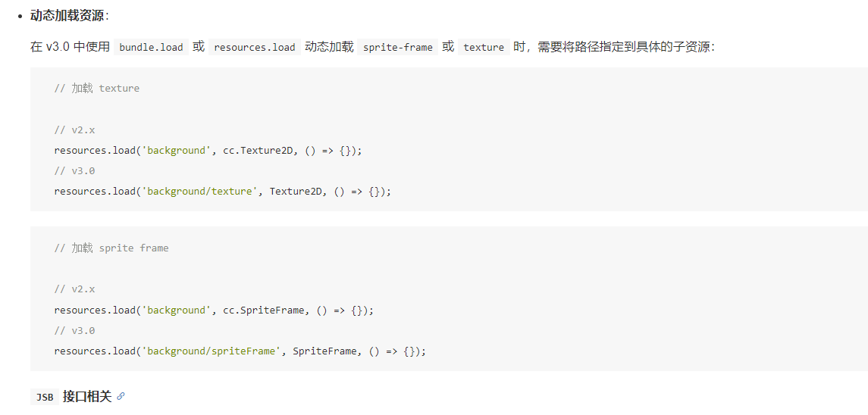Click the inline code texture in the paragraph
The height and width of the screenshot is (415, 868).
click(484, 47)
